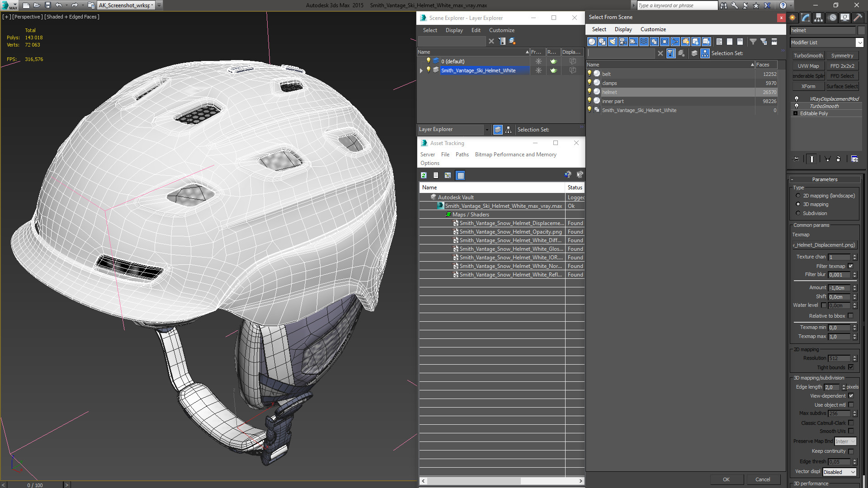868x488 pixels.
Task: Click the Pin Stack icon
Action: click(x=796, y=159)
